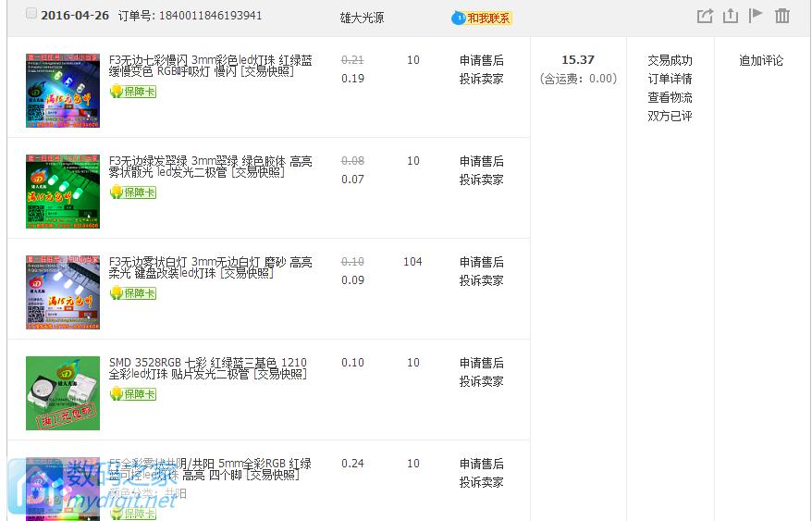Viewport: 812px width, 521px height.
Task: Click the price 0.24 of F5全彩 item
Action: pos(352,464)
